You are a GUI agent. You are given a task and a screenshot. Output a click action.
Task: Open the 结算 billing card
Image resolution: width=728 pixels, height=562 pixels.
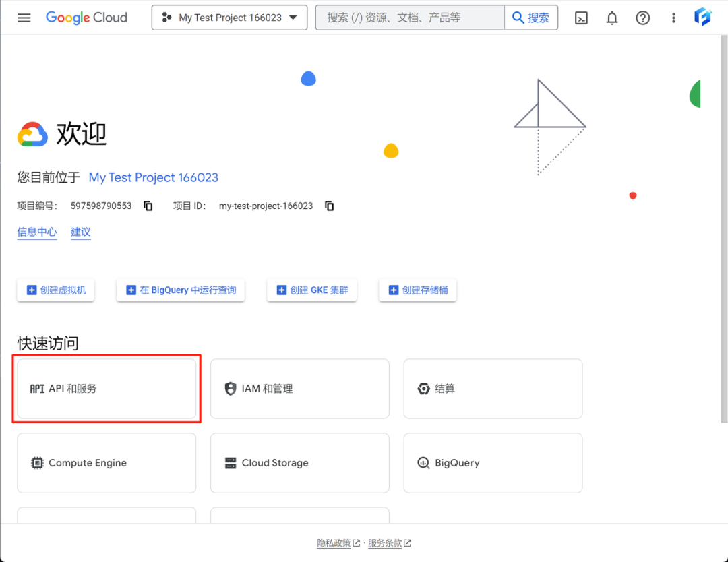493,388
